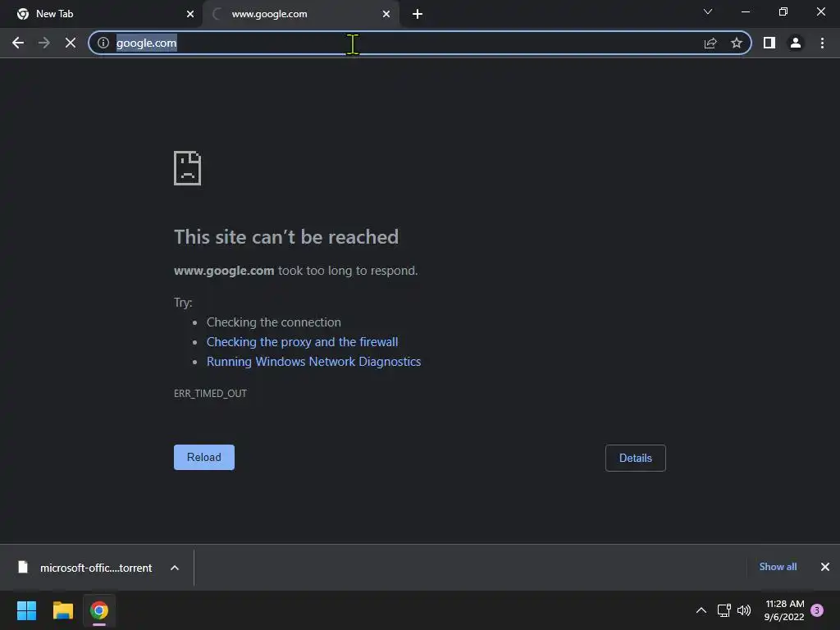Open File Explorer from the taskbar
This screenshot has width=840, height=630.
62,610
